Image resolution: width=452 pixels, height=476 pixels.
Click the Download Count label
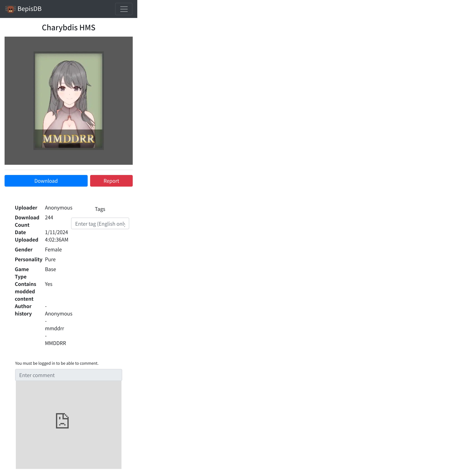point(27,221)
